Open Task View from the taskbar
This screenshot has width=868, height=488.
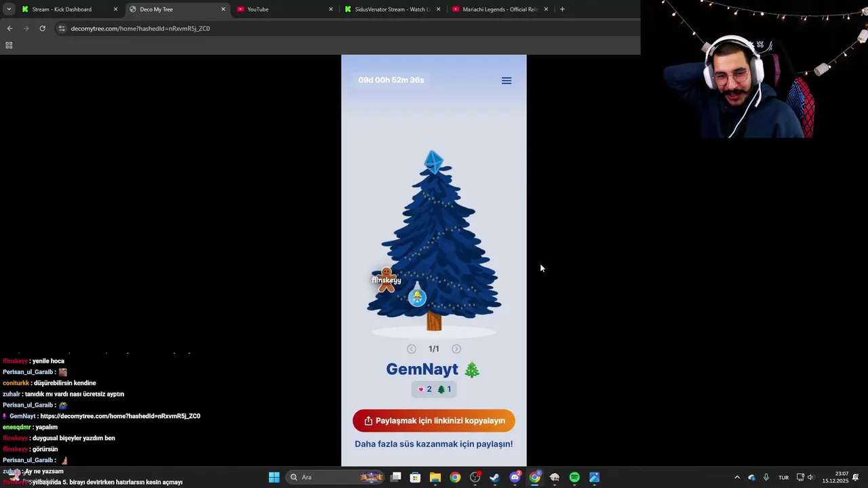[396, 477]
